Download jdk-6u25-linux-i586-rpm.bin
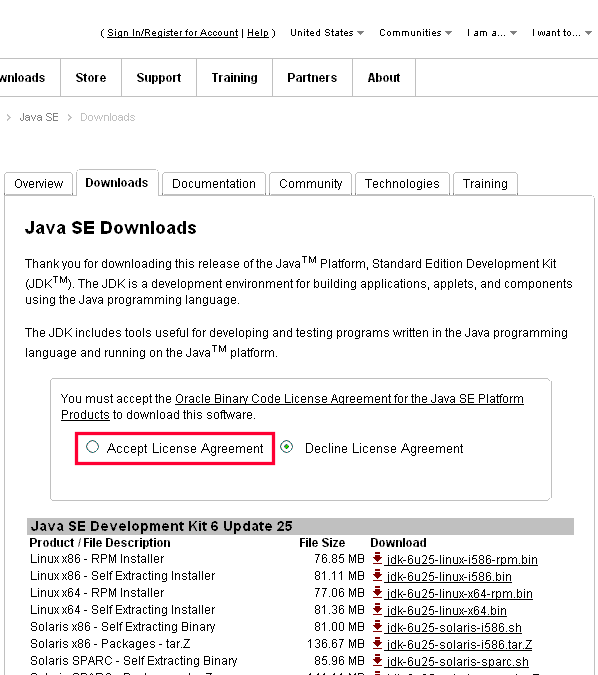The height and width of the screenshot is (675, 598). [462, 559]
